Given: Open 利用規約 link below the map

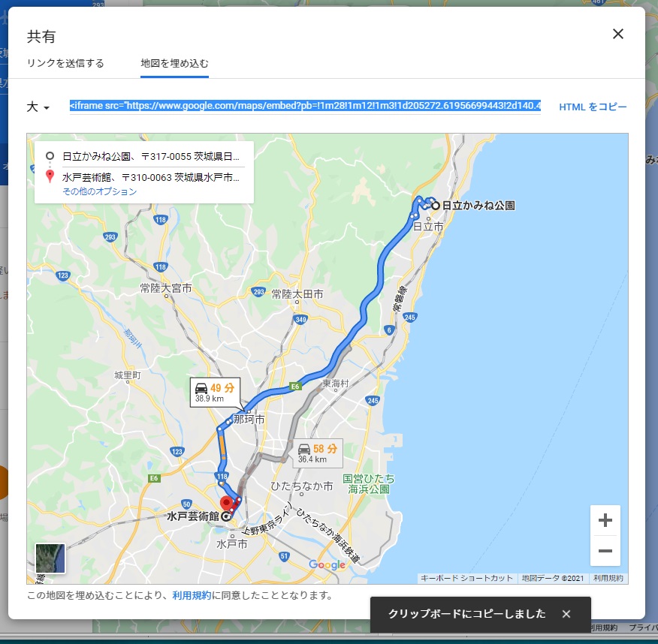Looking at the screenshot, I should (x=192, y=595).
